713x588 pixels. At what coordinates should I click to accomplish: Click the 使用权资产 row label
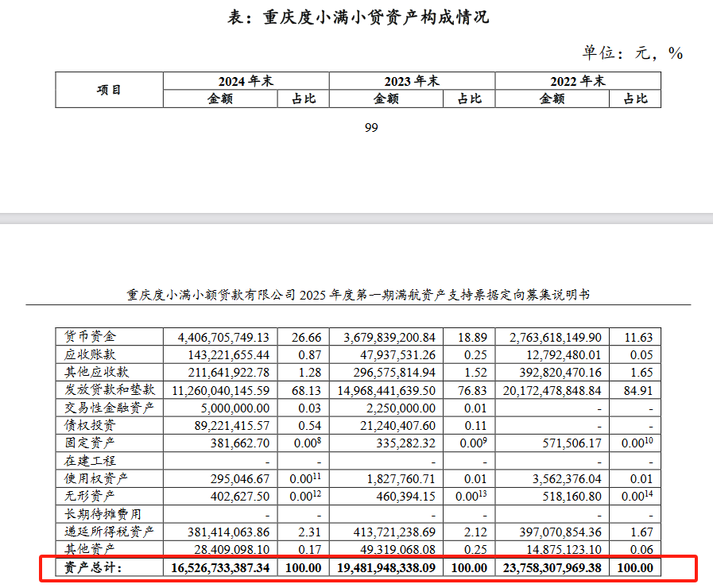pos(96,478)
